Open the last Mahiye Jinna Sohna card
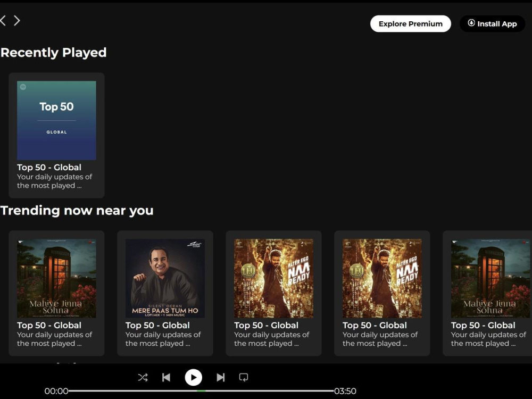Screen dimensions: 532x399 487,293
